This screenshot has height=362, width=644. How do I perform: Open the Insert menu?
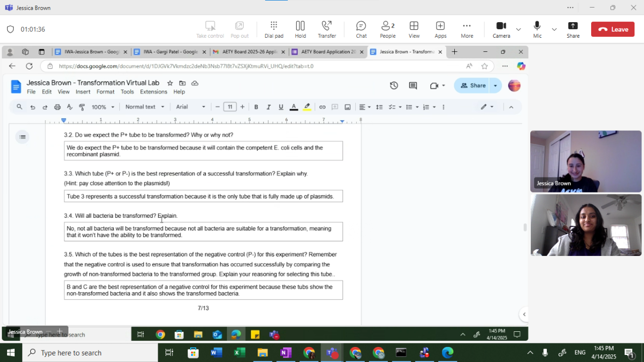pos(83,92)
